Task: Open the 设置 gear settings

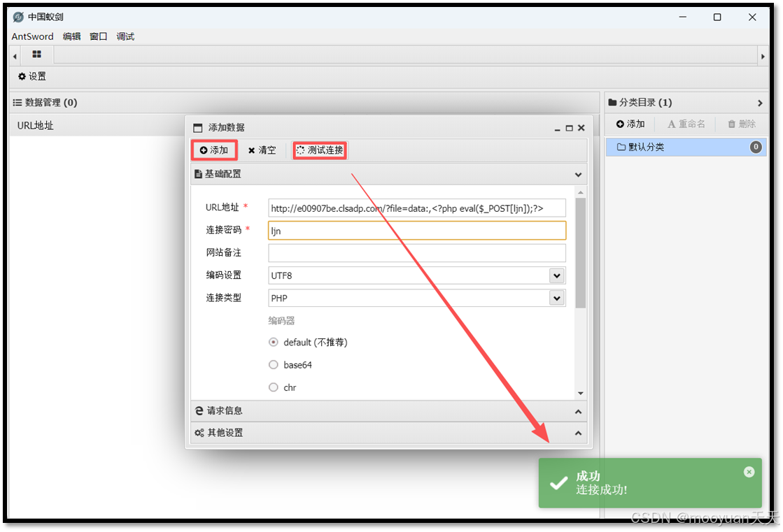Action: [x=32, y=76]
